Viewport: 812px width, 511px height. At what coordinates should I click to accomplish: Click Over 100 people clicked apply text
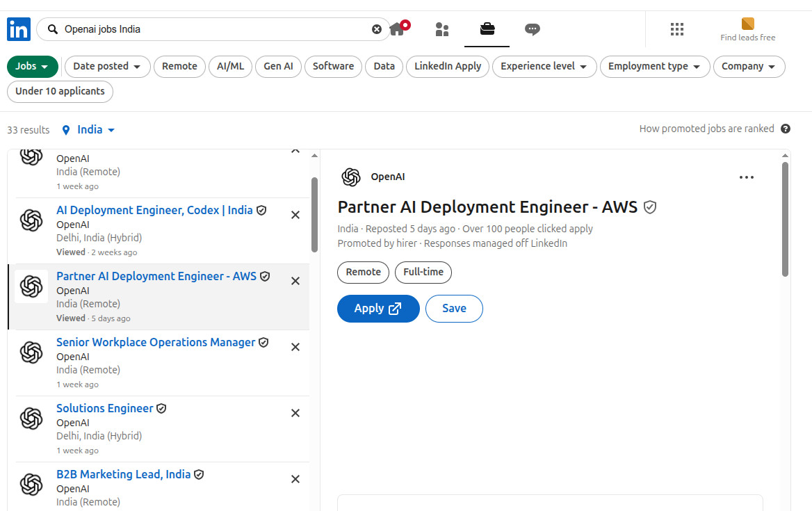click(527, 229)
